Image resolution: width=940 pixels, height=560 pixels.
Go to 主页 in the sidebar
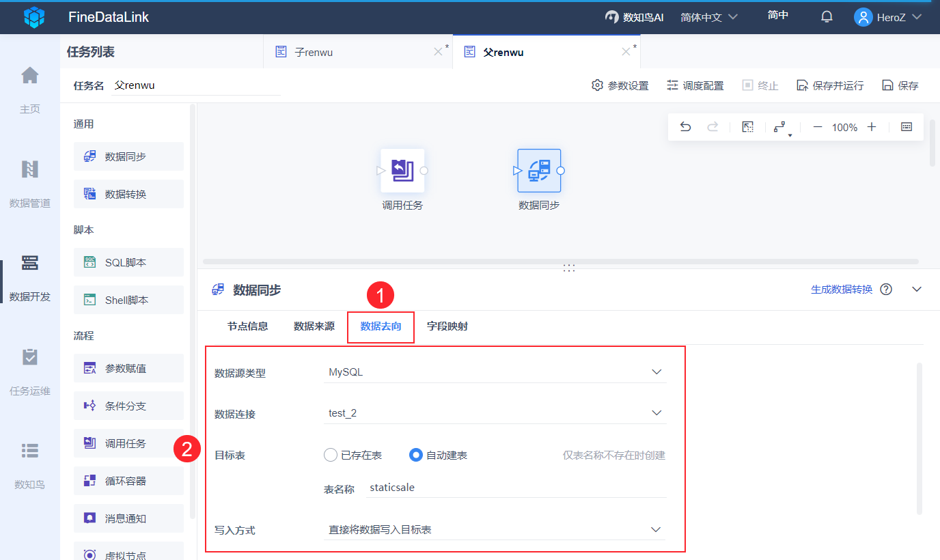tap(30, 89)
